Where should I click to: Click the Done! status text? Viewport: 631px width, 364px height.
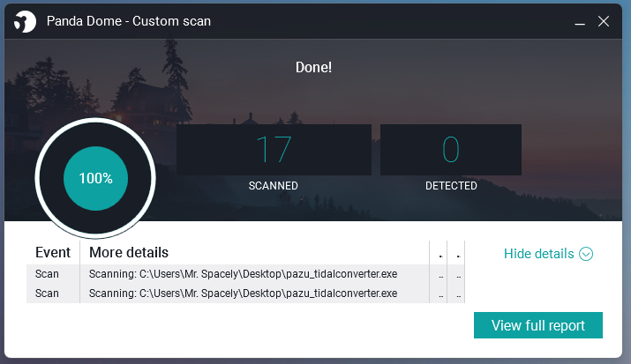(x=313, y=67)
